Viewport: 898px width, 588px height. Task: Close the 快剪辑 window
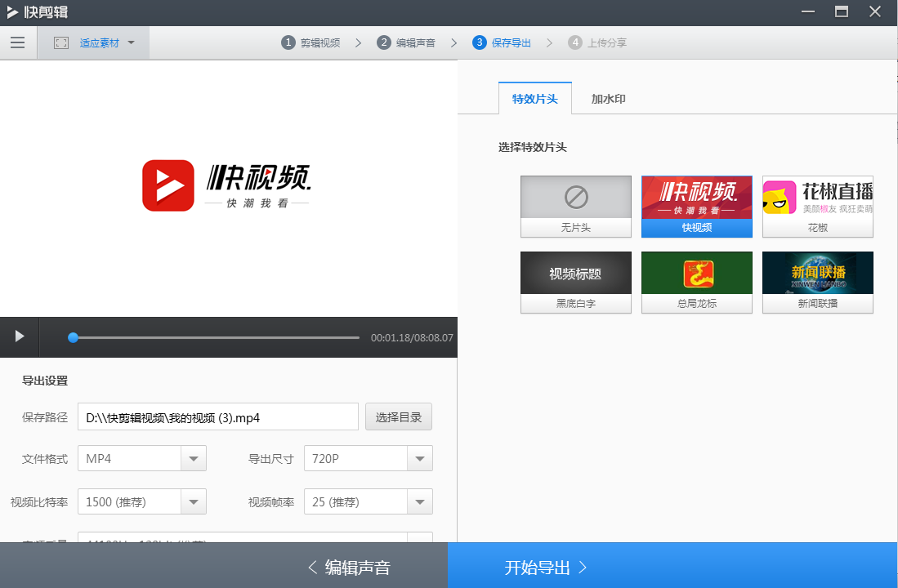point(874,12)
